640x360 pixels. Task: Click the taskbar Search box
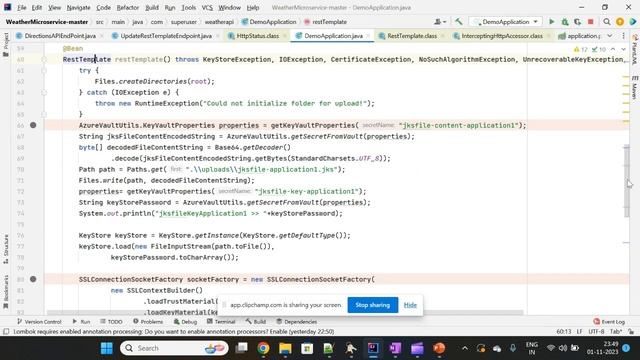click(x=174, y=348)
